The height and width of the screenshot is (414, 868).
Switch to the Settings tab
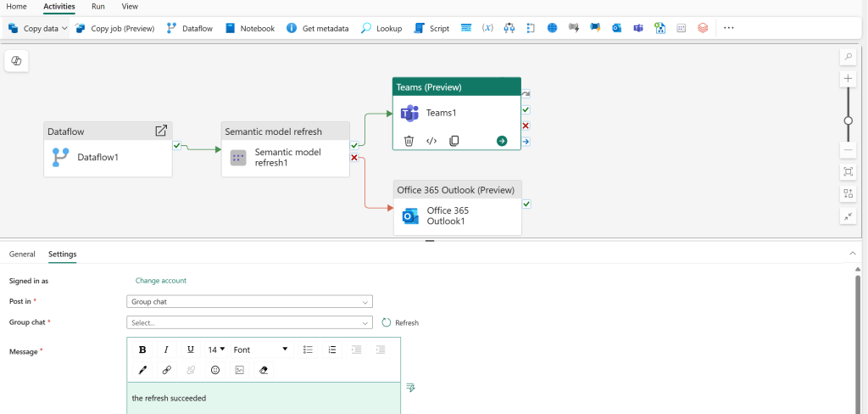(x=63, y=254)
